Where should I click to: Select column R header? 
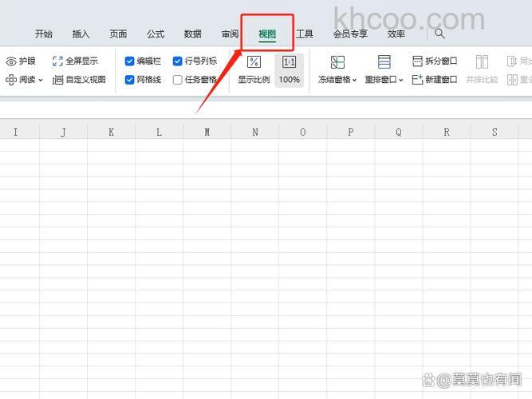447,132
